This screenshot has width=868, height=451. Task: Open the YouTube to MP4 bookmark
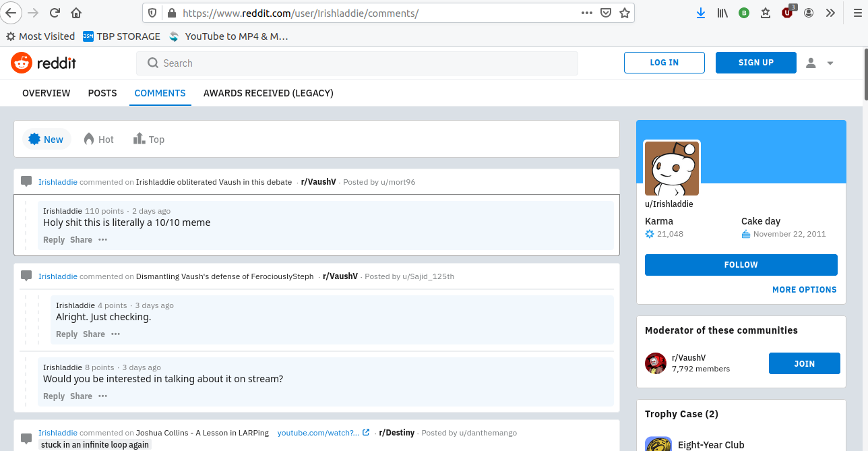pos(228,36)
